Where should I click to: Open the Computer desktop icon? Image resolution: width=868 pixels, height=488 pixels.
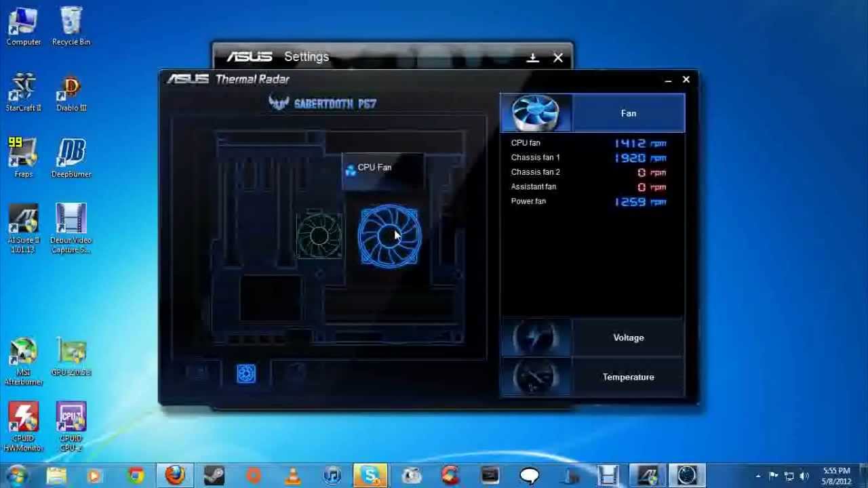pyautogui.click(x=24, y=26)
